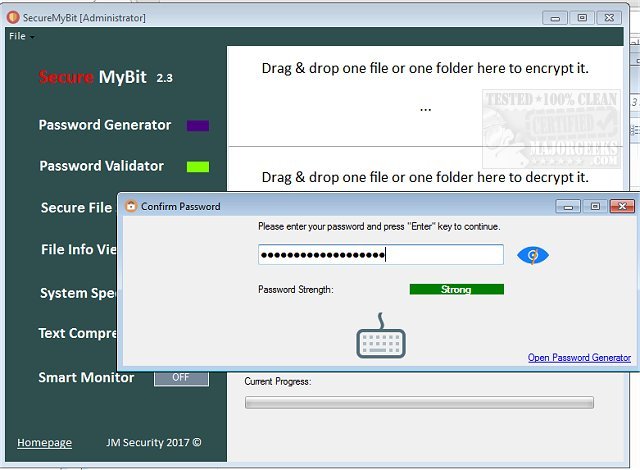
Task: Open the Secure File option
Action: point(78,208)
